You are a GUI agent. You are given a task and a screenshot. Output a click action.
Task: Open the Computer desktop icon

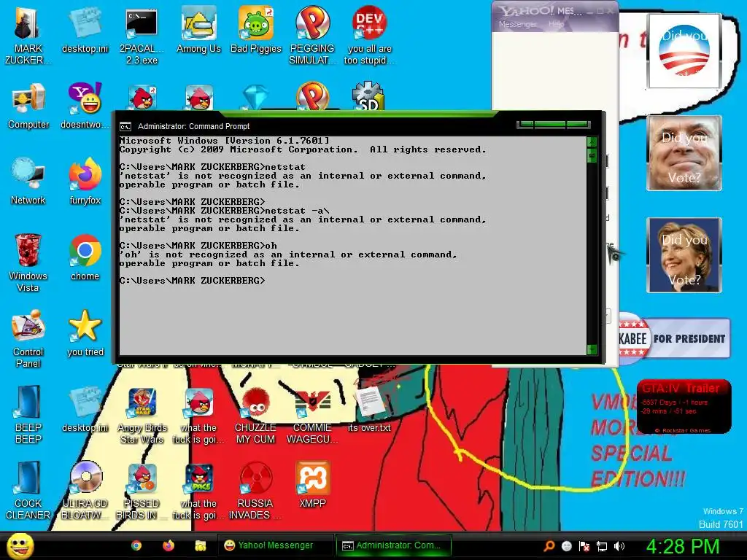[x=28, y=106]
